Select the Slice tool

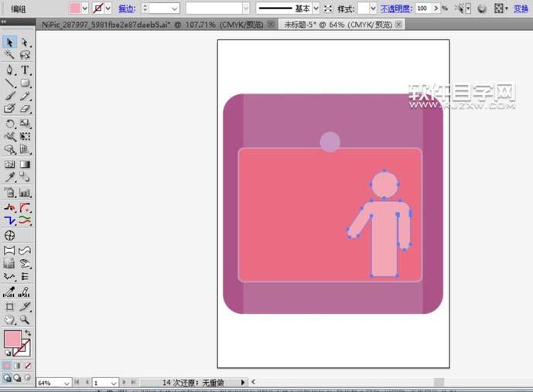pyautogui.click(x=25, y=307)
